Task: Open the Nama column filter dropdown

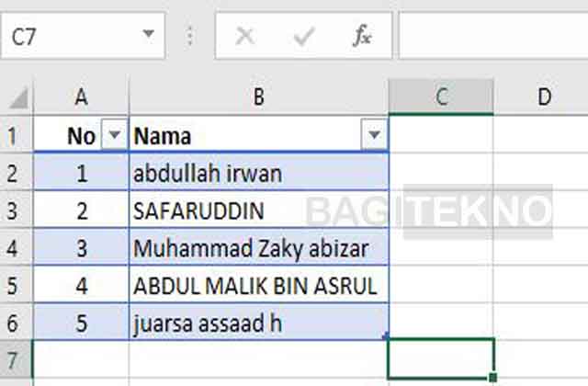Action: tap(374, 135)
